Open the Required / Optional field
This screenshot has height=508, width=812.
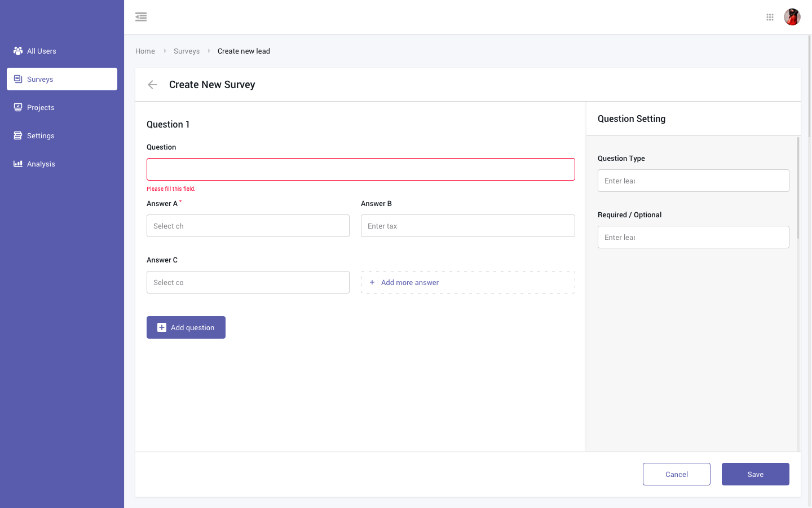tap(693, 237)
